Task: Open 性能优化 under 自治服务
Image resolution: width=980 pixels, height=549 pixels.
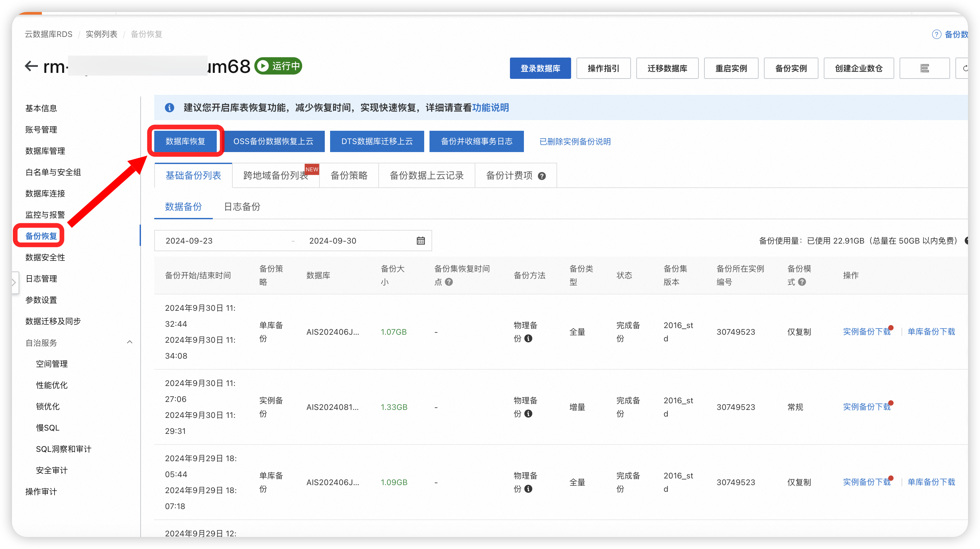Action: point(52,385)
